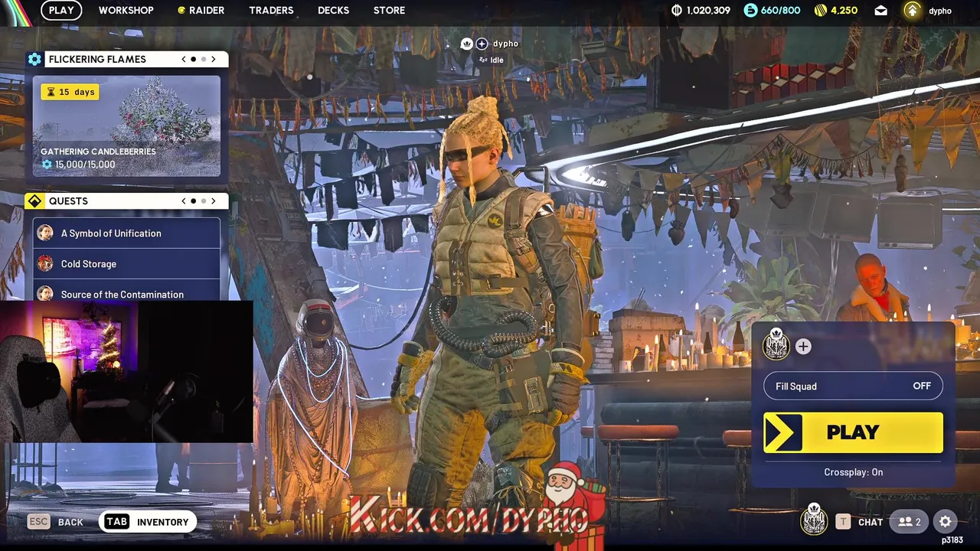
Task: Open the Gathering Candleberries event card
Action: pos(126,126)
